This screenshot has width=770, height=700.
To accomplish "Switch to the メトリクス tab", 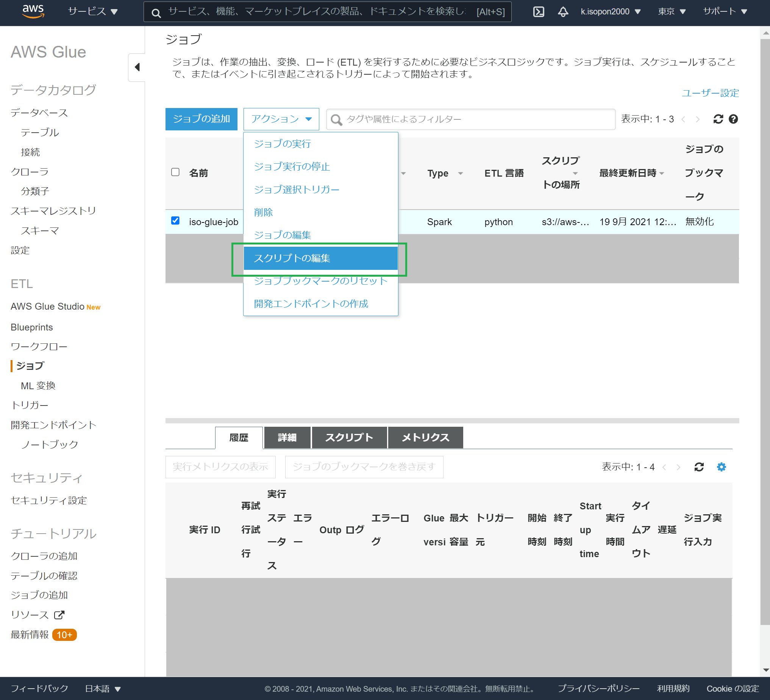I will tap(425, 437).
